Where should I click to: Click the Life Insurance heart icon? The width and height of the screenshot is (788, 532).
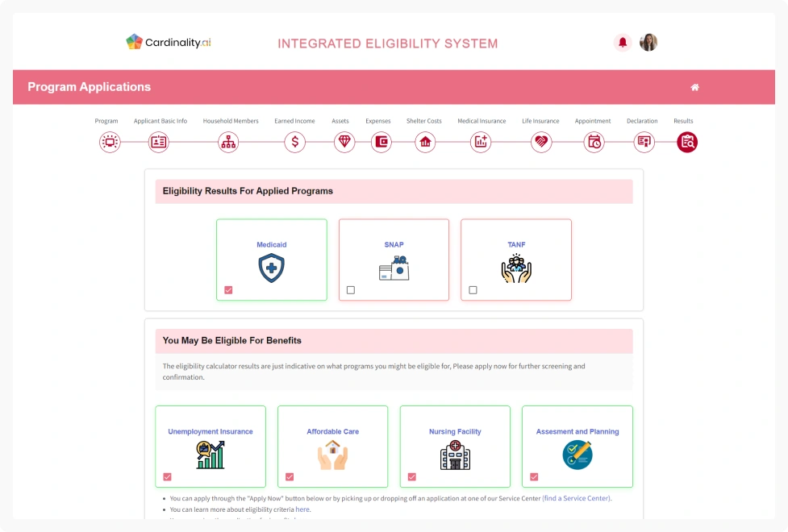pyautogui.click(x=541, y=143)
